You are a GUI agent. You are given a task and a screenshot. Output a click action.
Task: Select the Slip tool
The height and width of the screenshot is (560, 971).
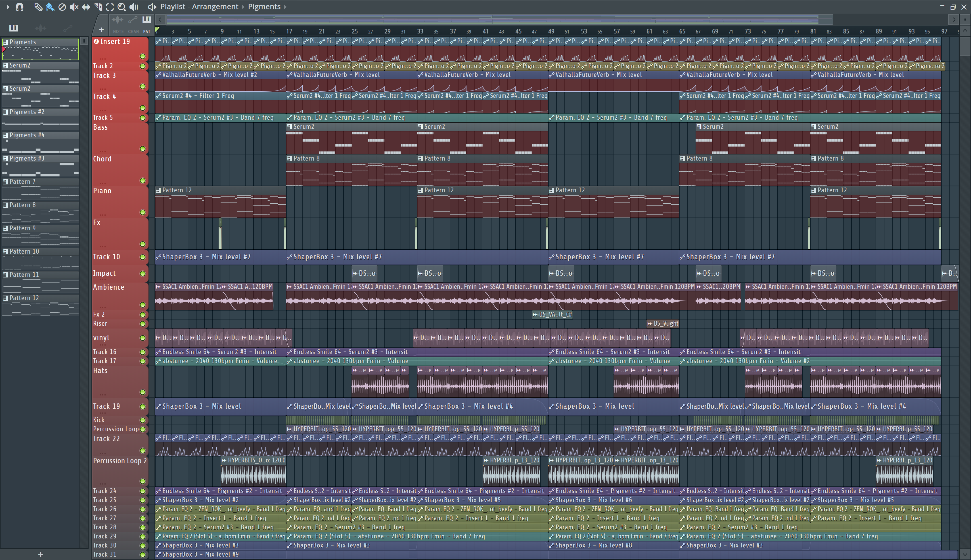(86, 7)
